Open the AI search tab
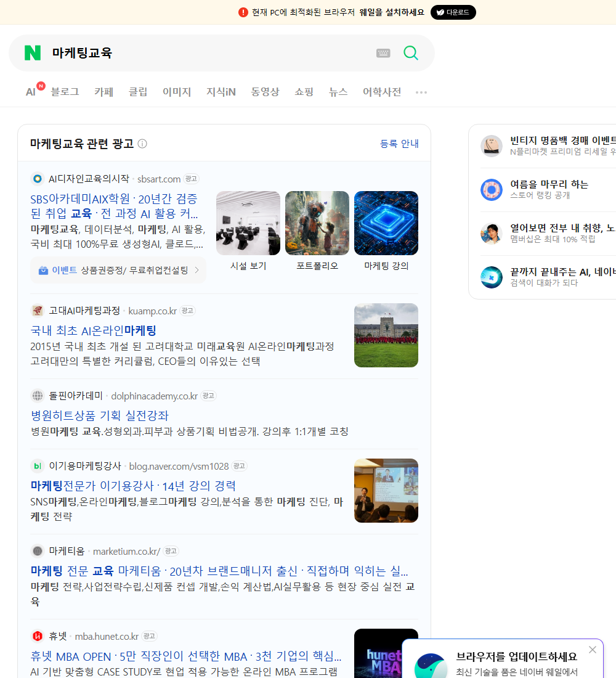616x678 pixels. point(31,92)
